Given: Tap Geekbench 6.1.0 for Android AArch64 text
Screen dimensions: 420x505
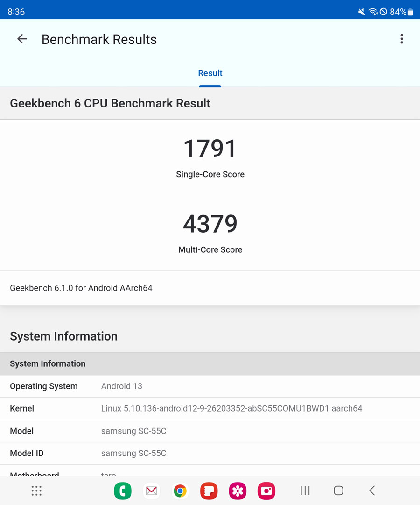Looking at the screenshot, I should pyautogui.click(x=81, y=288).
